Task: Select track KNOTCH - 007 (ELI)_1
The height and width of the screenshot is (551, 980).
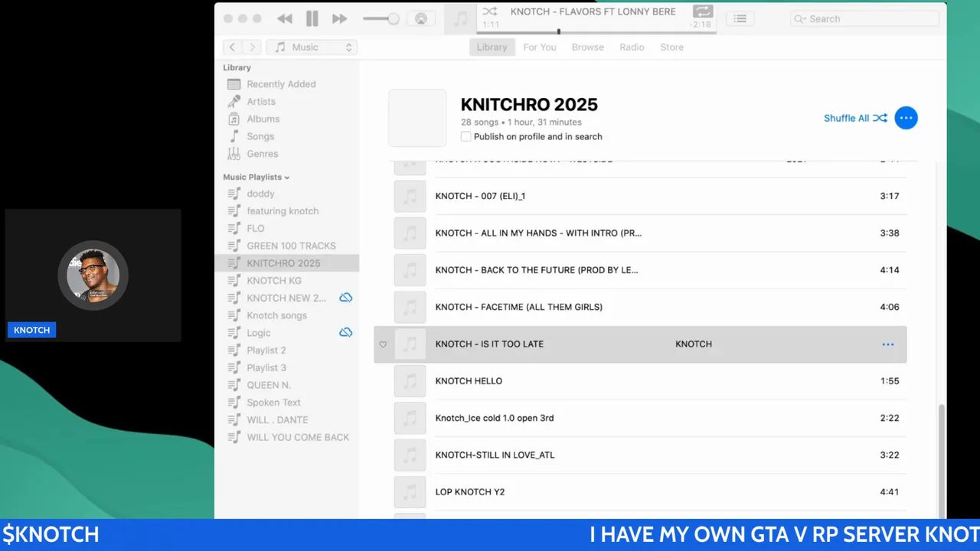Action: [640, 196]
